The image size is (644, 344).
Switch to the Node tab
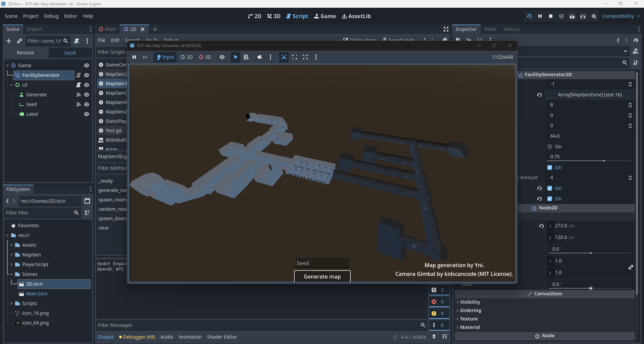coord(490,29)
